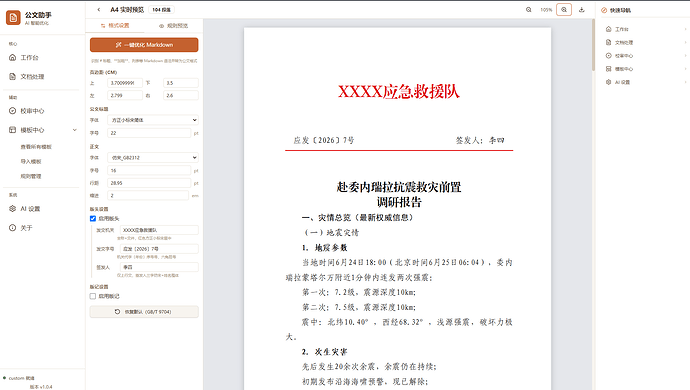690x390 pixels.
Task: Click the custom 就绪 status indicator
Action: [x=19, y=378]
